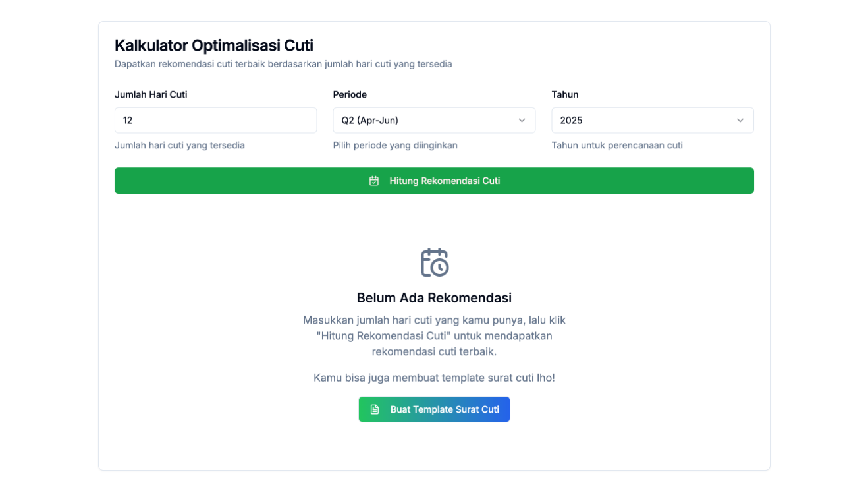Screen dimensions: 868x489
Task: Expand the Periode dropdown chevron
Action: click(522, 121)
